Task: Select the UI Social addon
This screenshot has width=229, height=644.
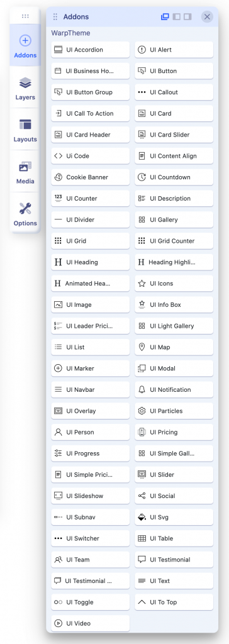Action: [x=174, y=496]
